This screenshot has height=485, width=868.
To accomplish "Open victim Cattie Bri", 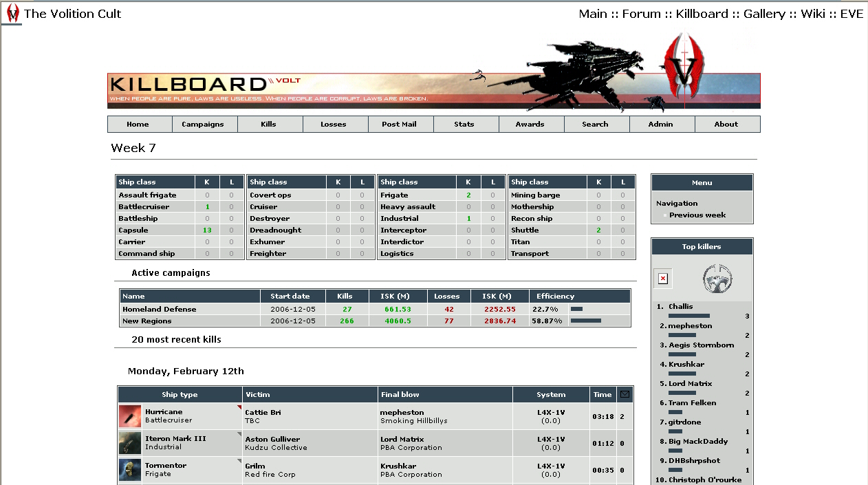I will 263,413.
